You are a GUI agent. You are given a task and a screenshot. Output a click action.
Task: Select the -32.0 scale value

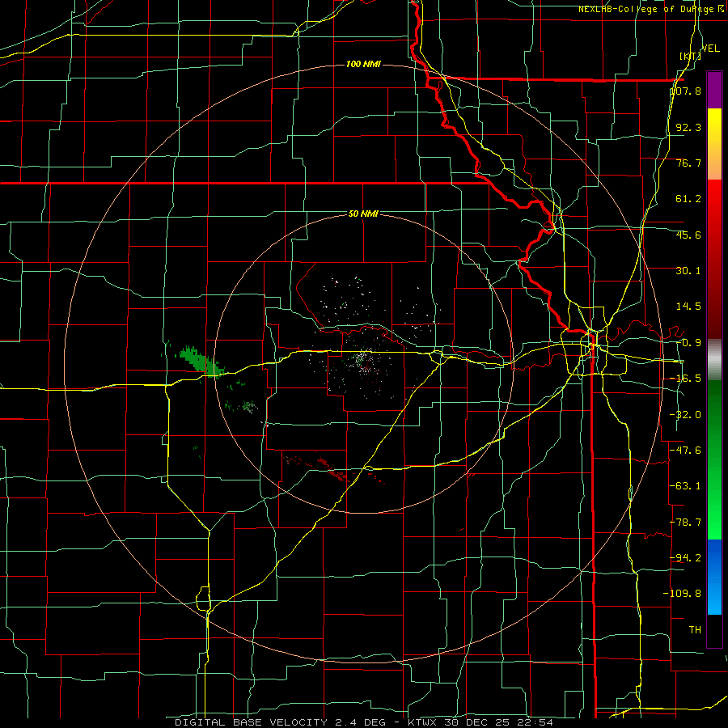click(685, 415)
